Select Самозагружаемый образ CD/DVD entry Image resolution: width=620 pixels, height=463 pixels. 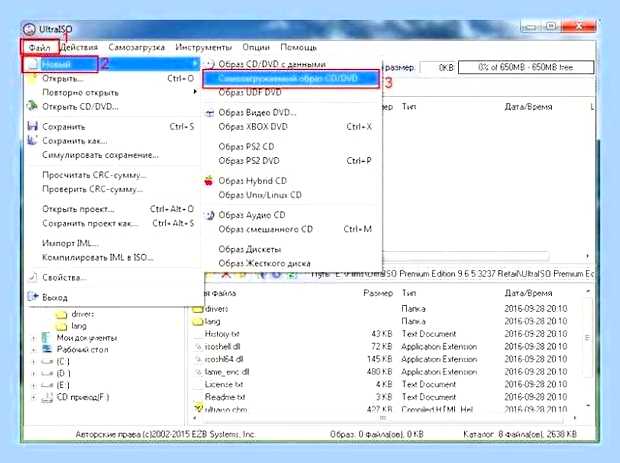(291, 78)
